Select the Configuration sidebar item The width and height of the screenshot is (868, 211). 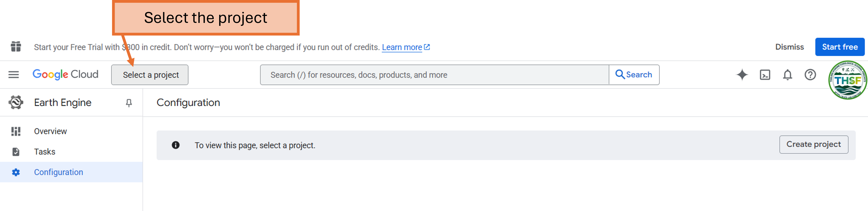[58, 172]
